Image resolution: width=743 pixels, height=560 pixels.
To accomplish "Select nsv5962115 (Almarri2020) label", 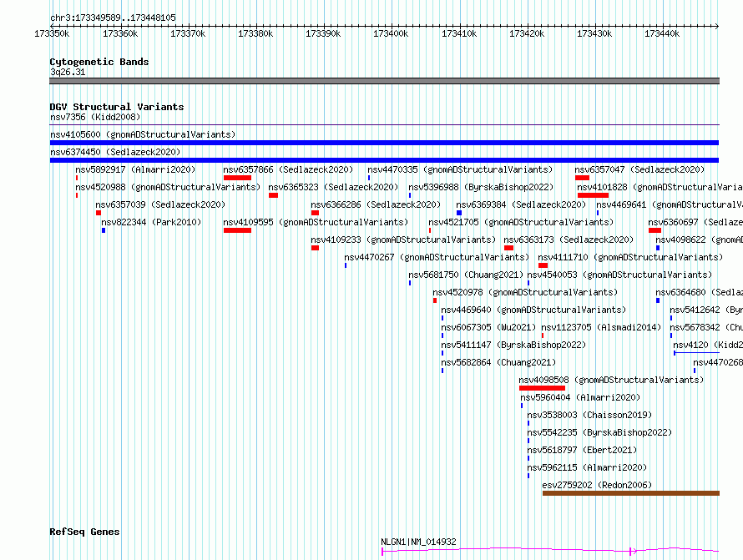I will pos(588,467).
